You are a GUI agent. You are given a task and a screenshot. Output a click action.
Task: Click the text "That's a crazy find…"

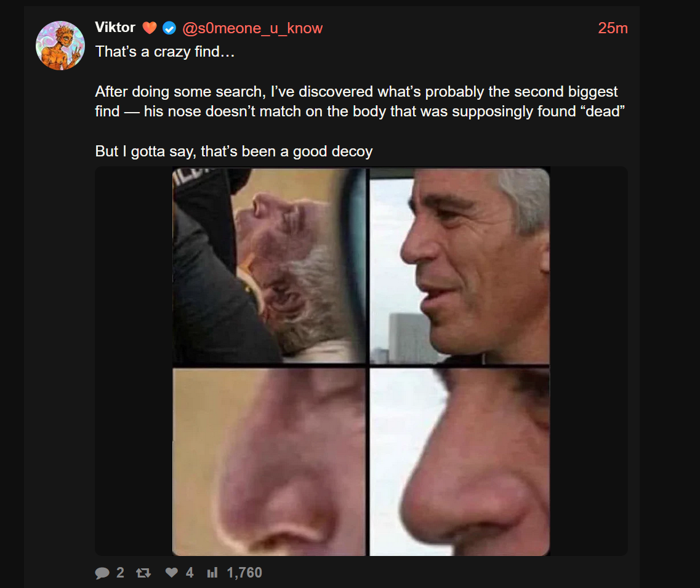(x=165, y=51)
